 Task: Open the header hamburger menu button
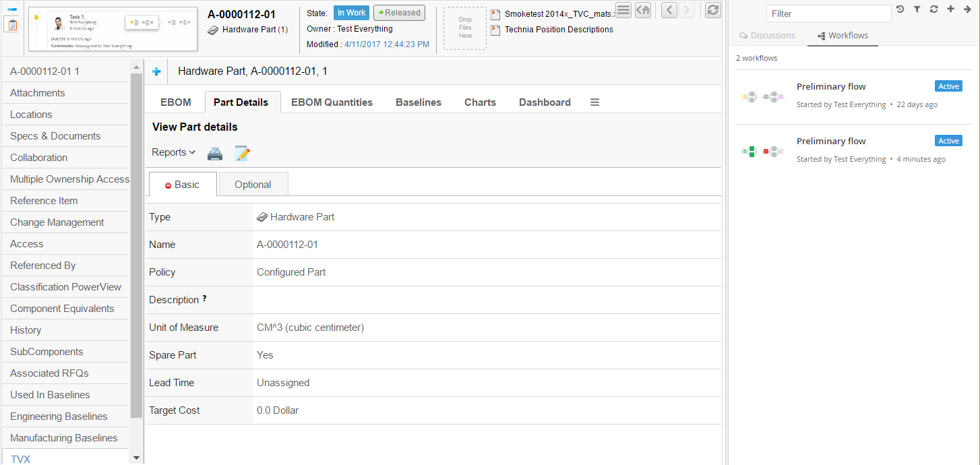(623, 10)
